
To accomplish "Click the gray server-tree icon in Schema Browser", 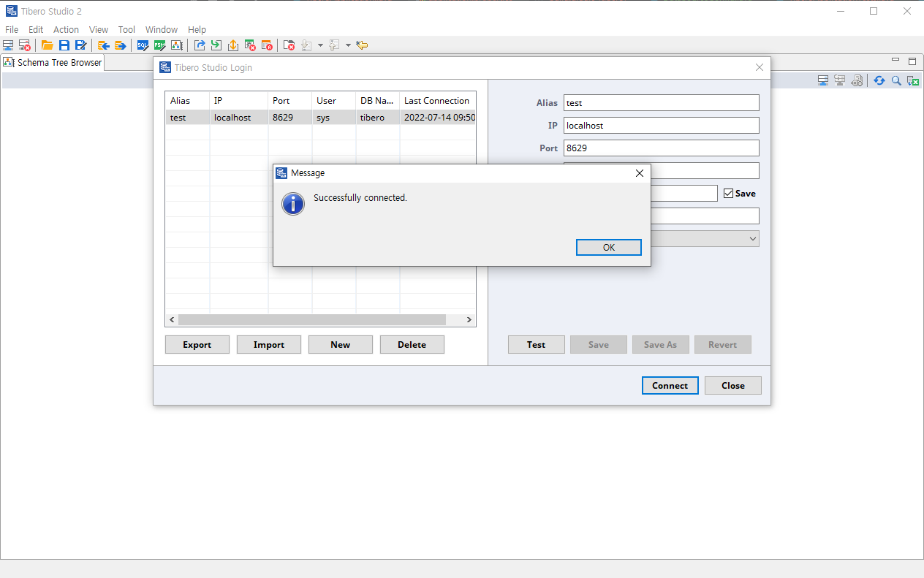I will click(x=840, y=80).
